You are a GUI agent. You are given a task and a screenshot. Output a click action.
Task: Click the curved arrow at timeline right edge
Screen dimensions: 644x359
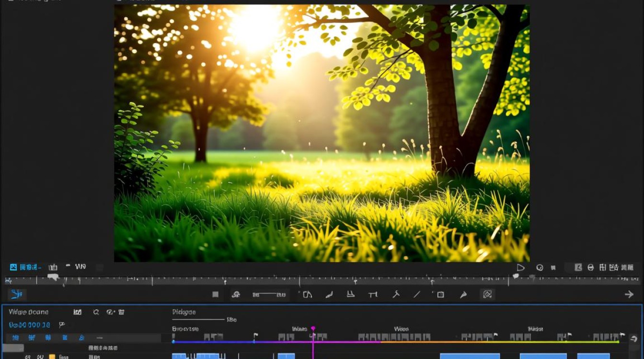coord(634,338)
